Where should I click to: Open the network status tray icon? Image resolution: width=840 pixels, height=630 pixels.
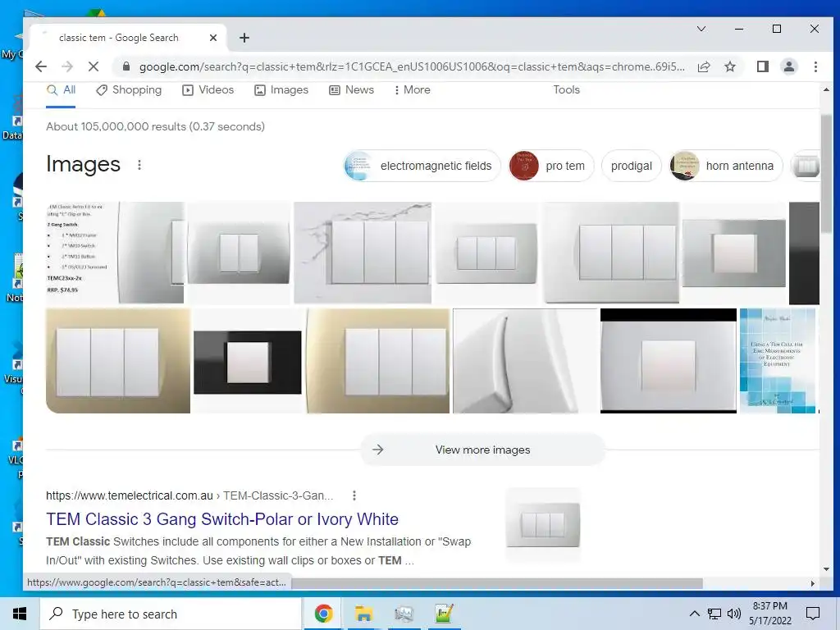(714, 614)
